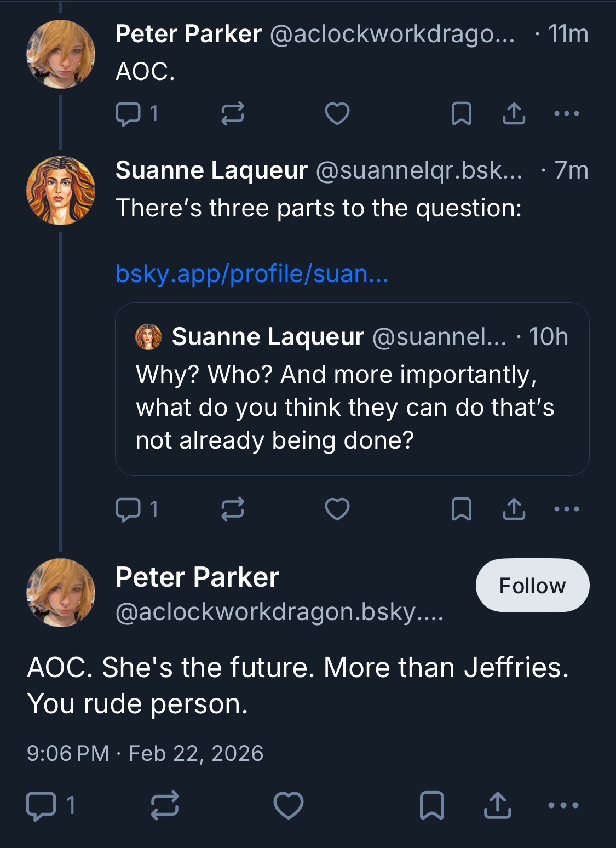Open Peter Parker's avatar on the main post
The image size is (616, 848).
tap(61, 593)
